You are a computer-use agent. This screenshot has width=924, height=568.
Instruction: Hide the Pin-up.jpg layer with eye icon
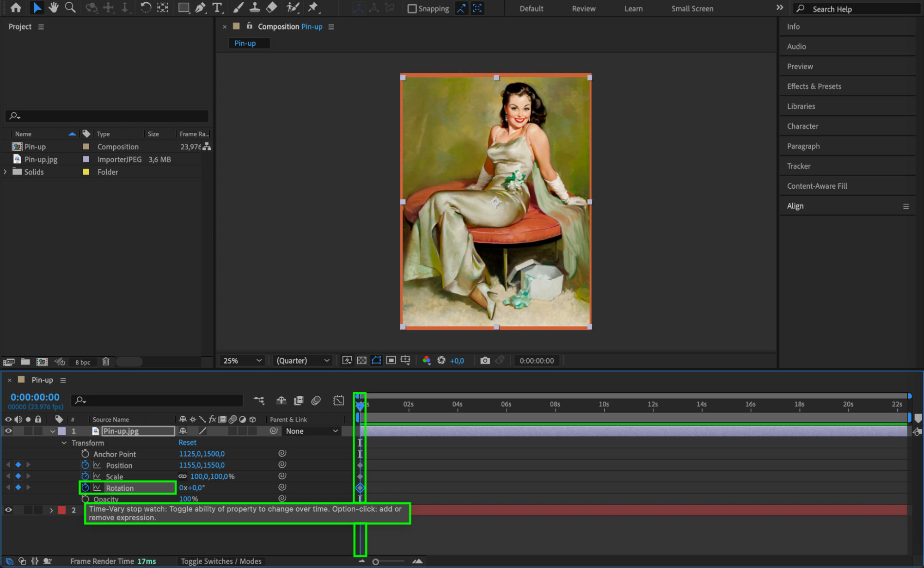(x=8, y=431)
